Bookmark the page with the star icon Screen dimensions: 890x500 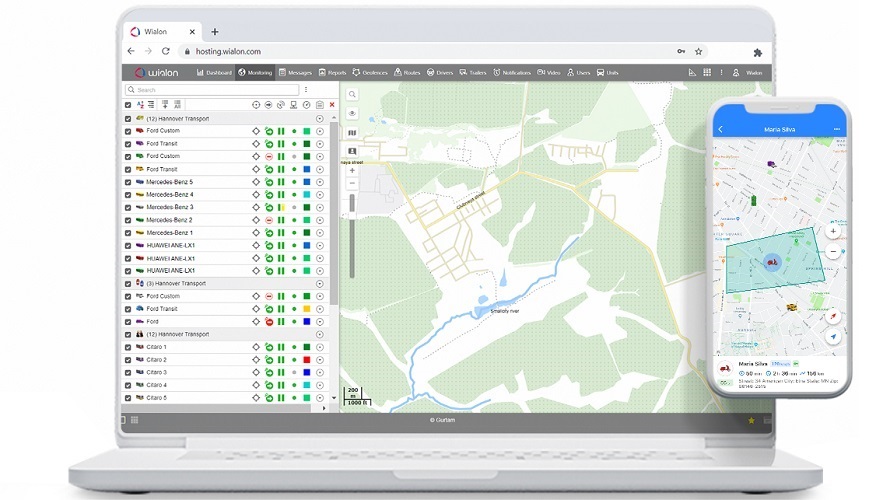pyautogui.click(x=698, y=51)
